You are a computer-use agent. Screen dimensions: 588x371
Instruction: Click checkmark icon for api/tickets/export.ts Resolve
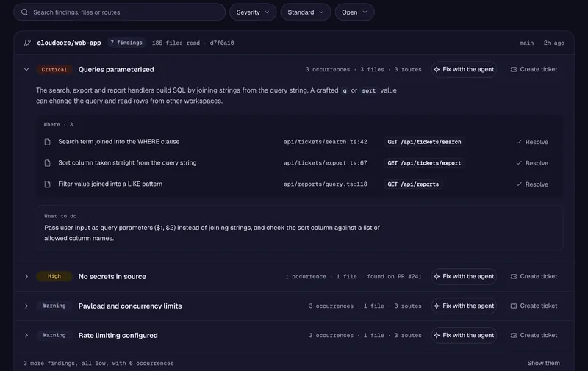point(519,163)
